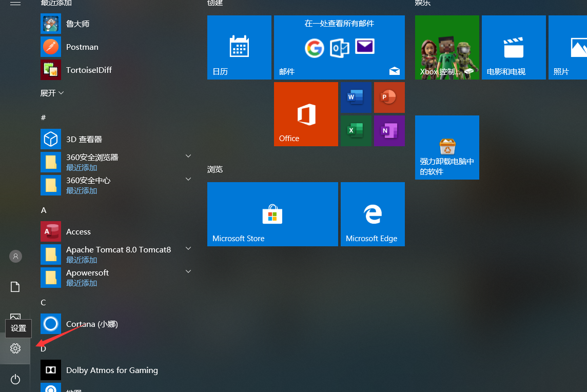Launch Access app
This screenshot has width=587, height=392.
point(78,232)
